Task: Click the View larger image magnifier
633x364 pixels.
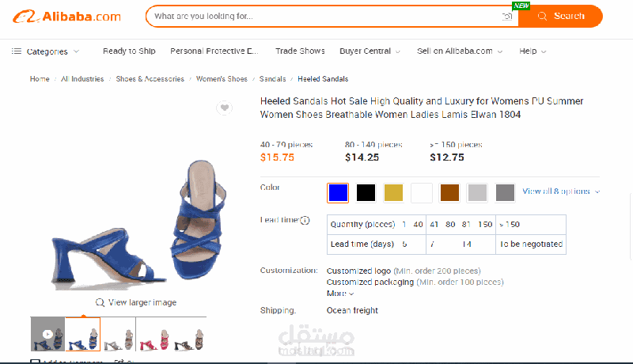Action: click(100, 302)
